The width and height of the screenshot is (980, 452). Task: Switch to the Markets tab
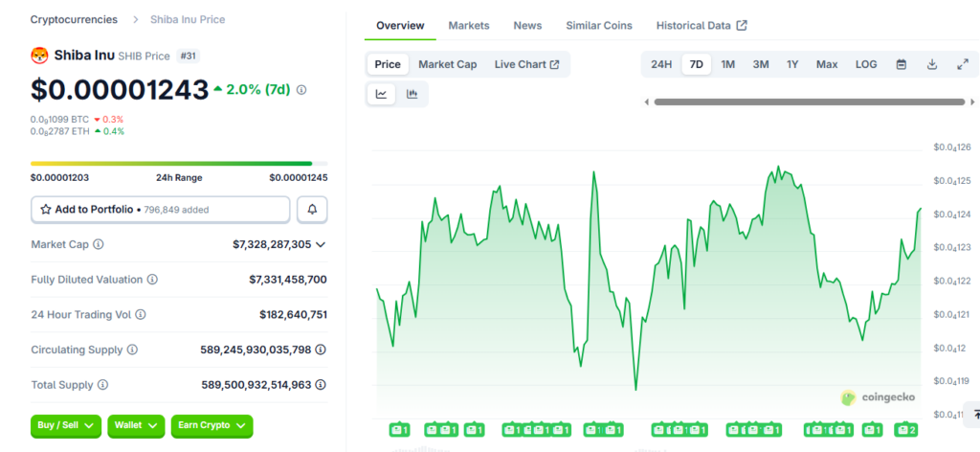[x=468, y=26]
